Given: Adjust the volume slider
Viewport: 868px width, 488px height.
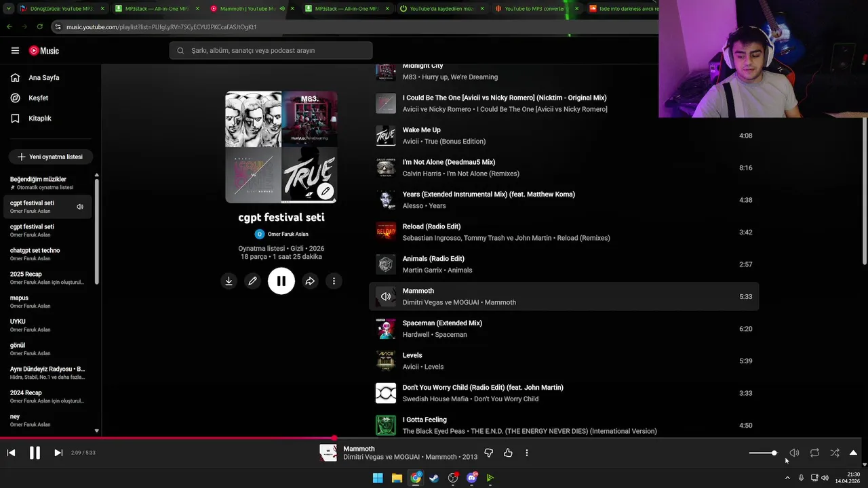Looking at the screenshot, I should coord(763,453).
